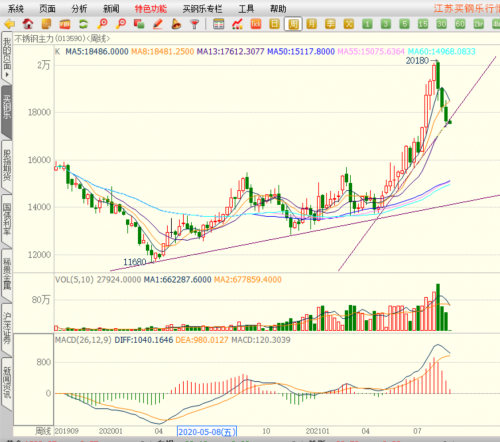This screenshot has width=500, height=442.
Task: Click the orange X custom period button
Action: coord(349,24)
